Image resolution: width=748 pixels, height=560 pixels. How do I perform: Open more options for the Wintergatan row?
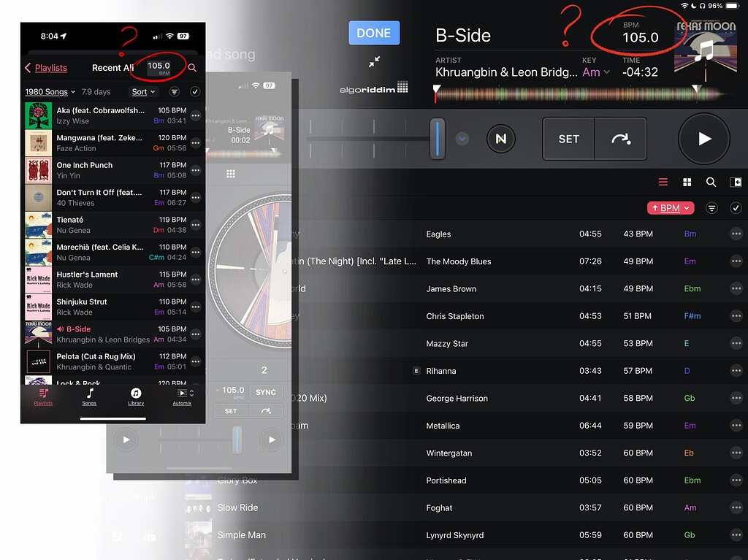[736, 453]
